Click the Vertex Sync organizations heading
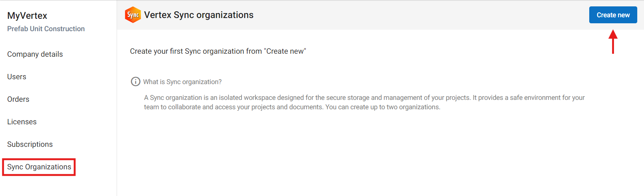Viewport: 644px width, 196px height. tap(199, 15)
